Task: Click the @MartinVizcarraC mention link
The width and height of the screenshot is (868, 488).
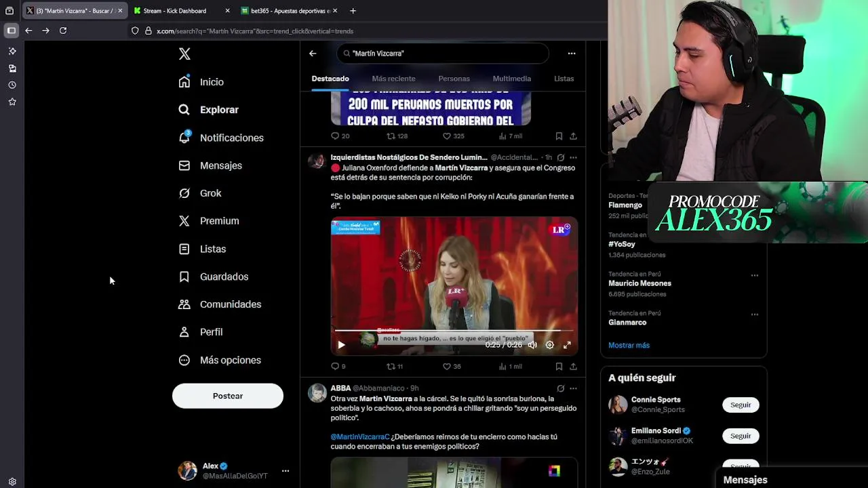Action: click(360, 437)
